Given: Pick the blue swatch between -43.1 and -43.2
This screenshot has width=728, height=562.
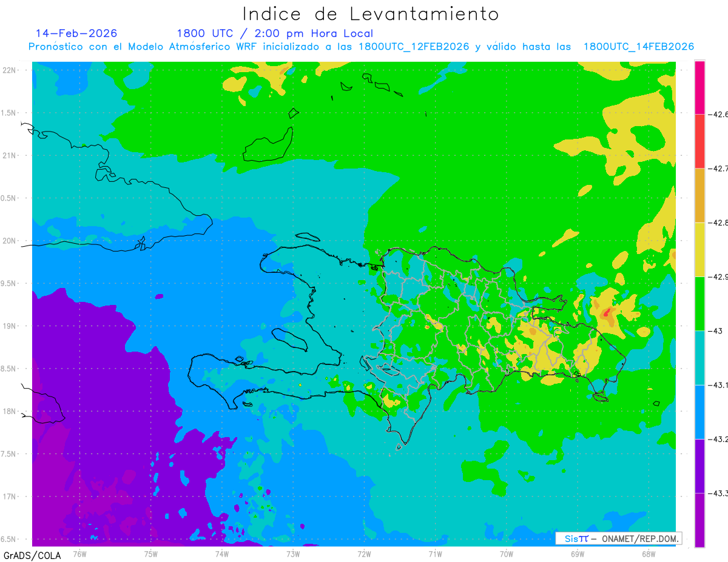Looking at the screenshot, I should (699, 412).
